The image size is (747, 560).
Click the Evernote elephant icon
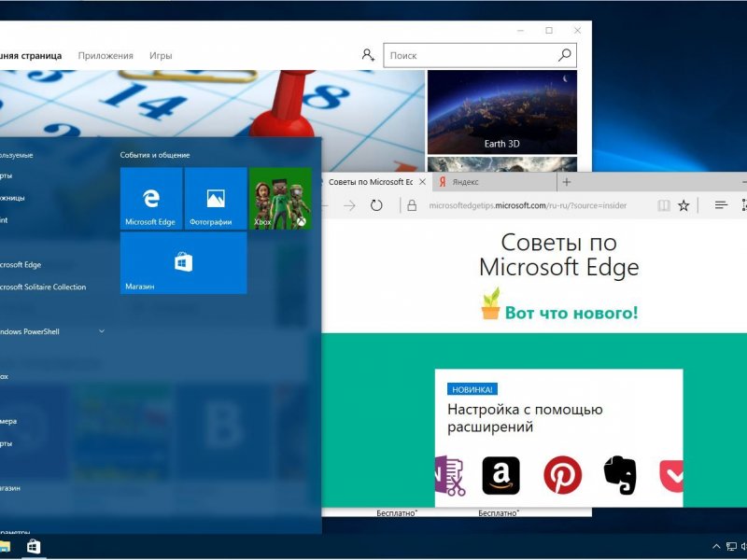click(620, 475)
